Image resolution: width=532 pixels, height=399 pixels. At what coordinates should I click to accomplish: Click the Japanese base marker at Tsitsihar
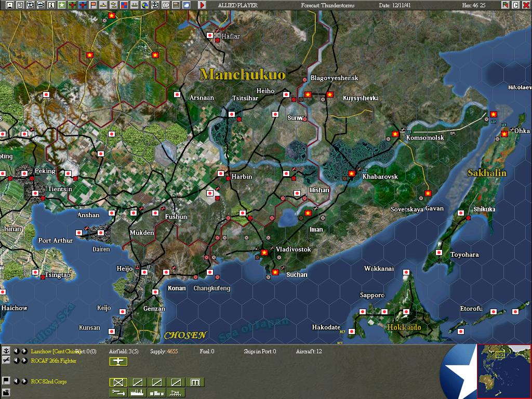click(x=232, y=114)
